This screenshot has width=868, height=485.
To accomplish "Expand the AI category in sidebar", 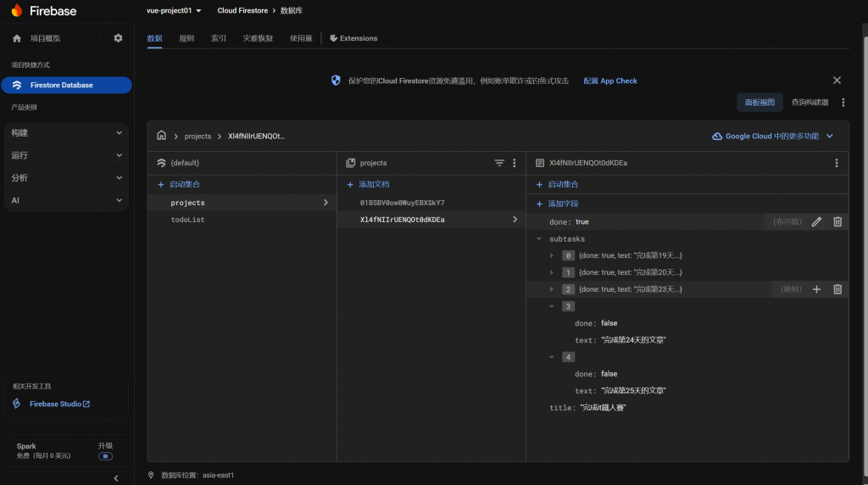I will coord(66,200).
